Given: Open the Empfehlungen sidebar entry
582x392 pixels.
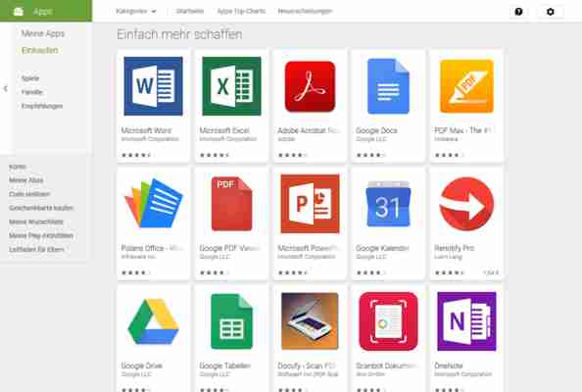Looking at the screenshot, I should point(42,106).
